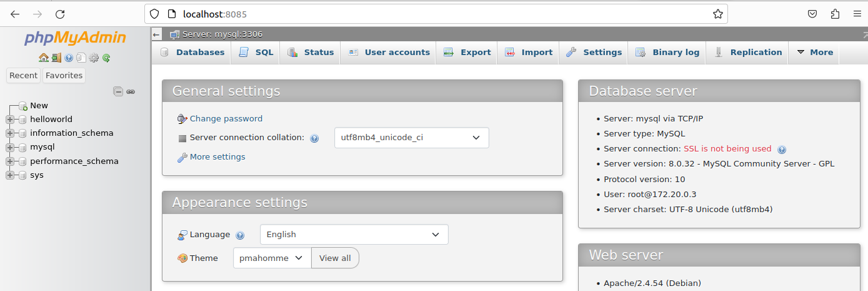Select the information_schema database name
868x291 pixels.
point(72,133)
